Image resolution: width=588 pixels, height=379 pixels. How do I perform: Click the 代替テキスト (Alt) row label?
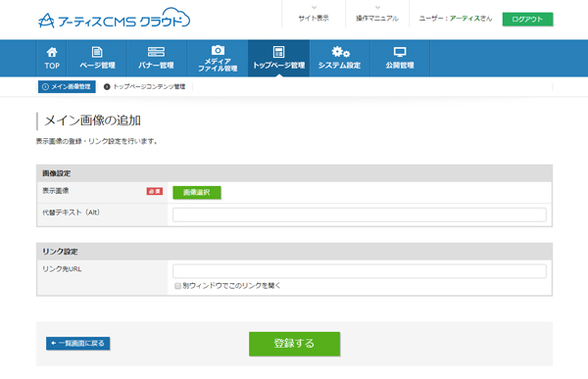pyautogui.click(x=71, y=213)
